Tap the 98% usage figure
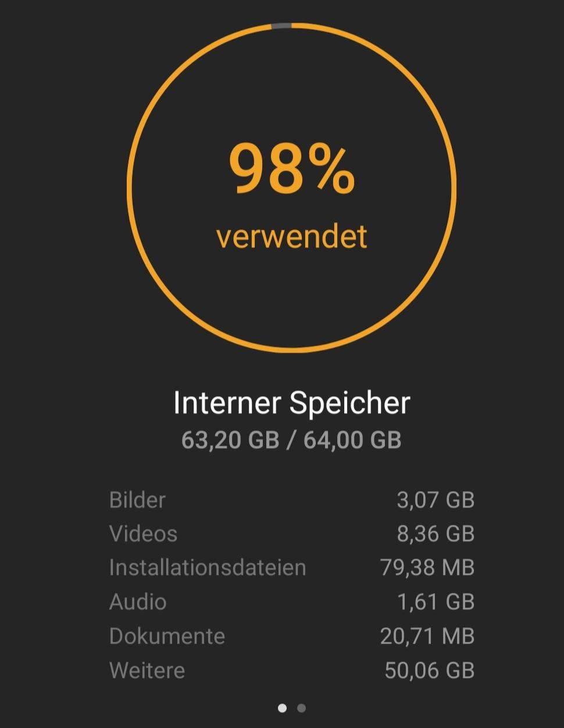The height and width of the screenshot is (728, 564). coord(291,169)
